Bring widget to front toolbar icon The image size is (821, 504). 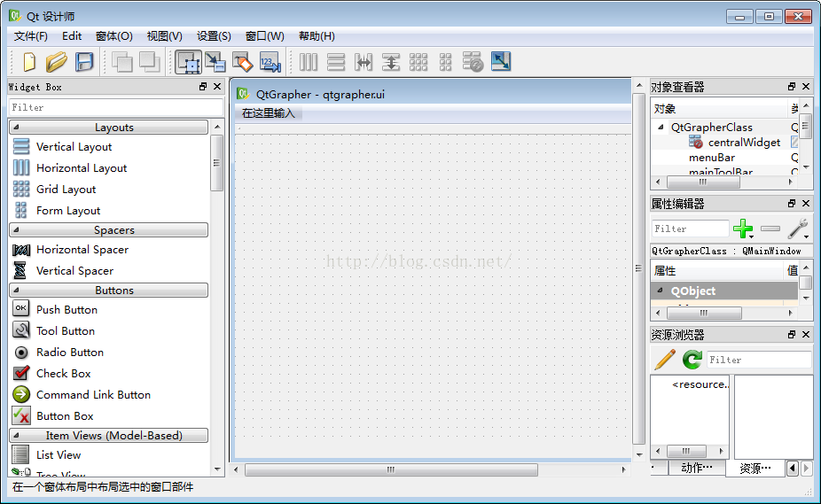pos(150,62)
